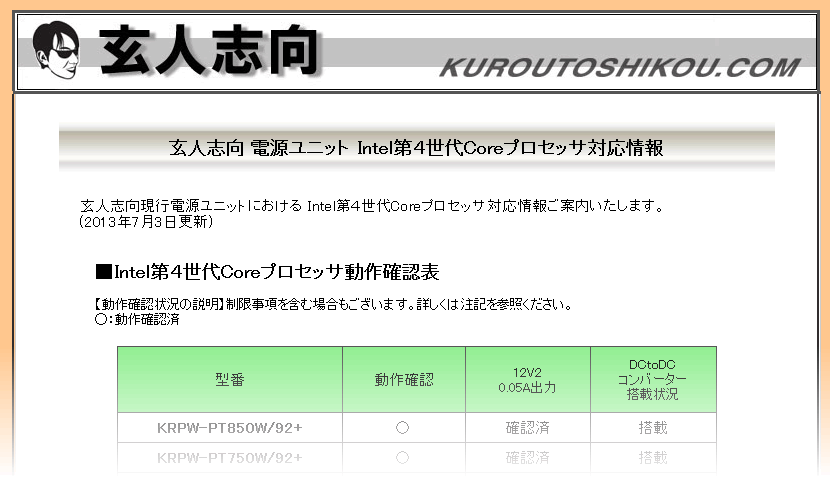Image resolution: width=830 pixels, height=480 pixels.
Task: Click the sunglasses face logo icon
Action: click(x=56, y=50)
